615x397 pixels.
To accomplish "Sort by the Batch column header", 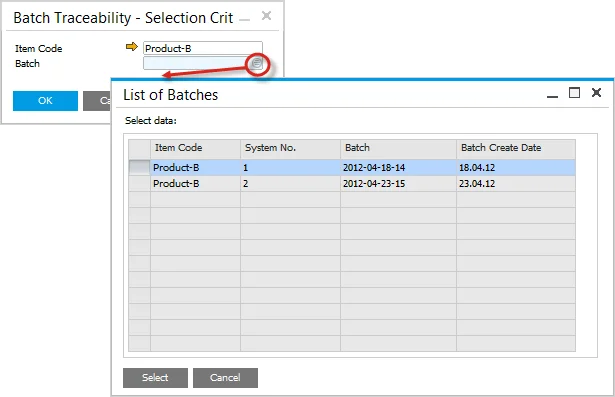I will pos(398,148).
